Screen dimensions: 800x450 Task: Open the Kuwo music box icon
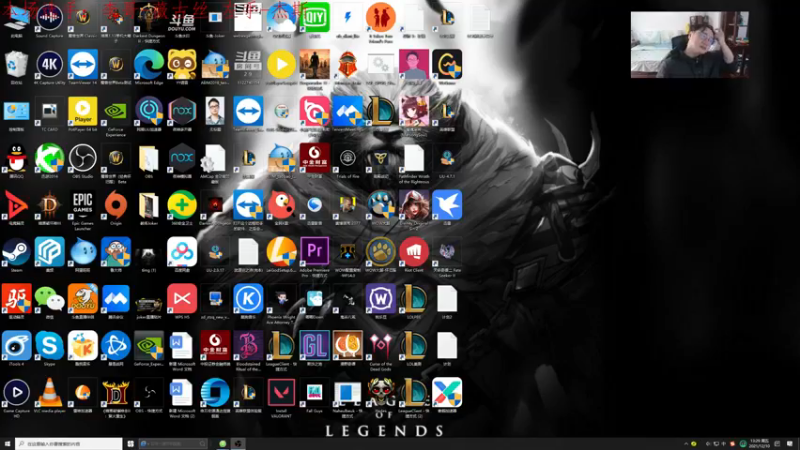[x=83, y=347]
